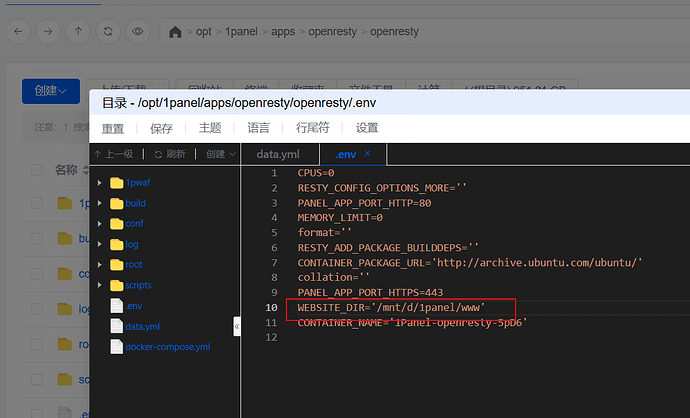This screenshot has width=690, height=418.
Task: Click line 'PANEL_APP_PORT_HTTPS=443'
Action: pyautogui.click(x=371, y=293)
